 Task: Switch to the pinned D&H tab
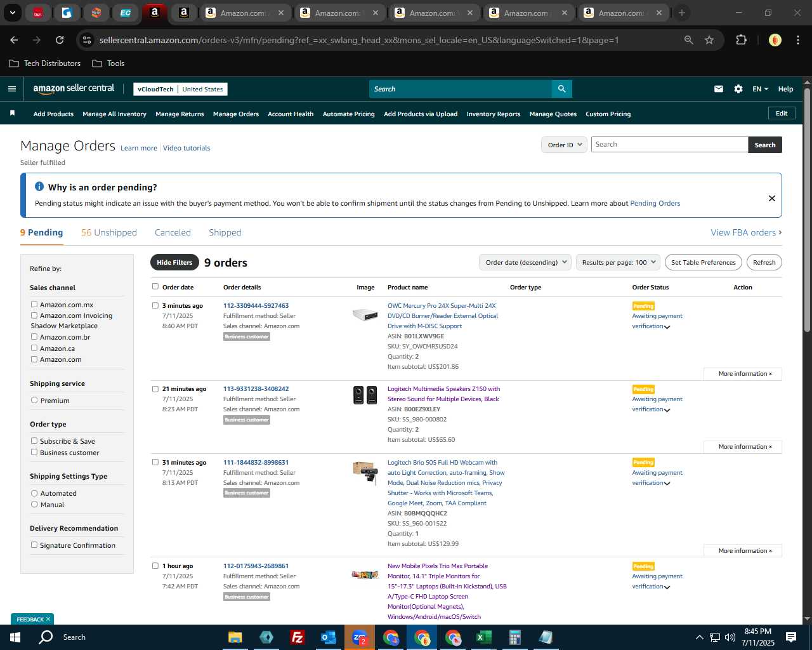click(x=38, y=13)
